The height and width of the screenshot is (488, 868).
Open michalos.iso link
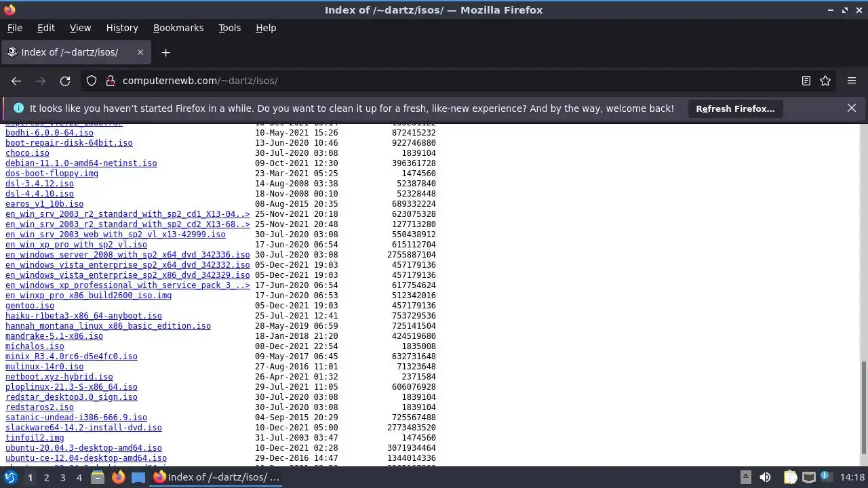[35, 346]
